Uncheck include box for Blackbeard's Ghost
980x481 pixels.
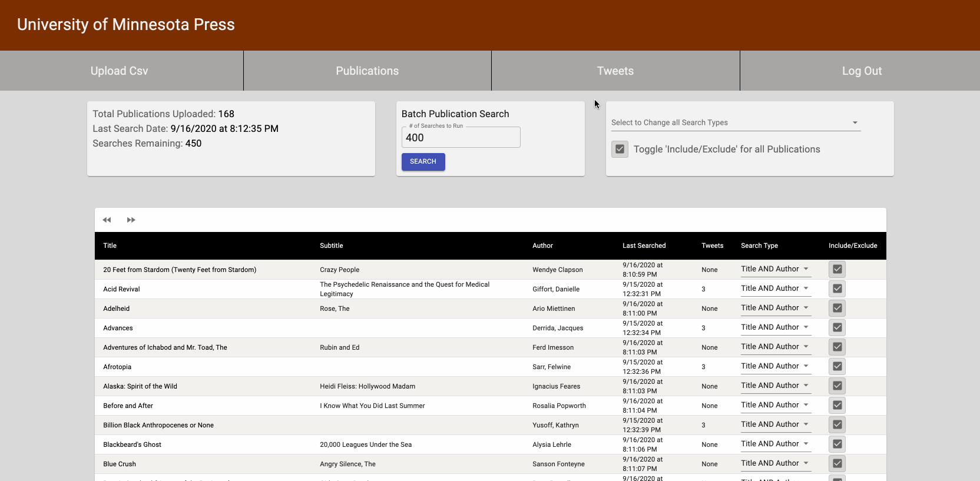pyautogui.click(x=837, y=444)
